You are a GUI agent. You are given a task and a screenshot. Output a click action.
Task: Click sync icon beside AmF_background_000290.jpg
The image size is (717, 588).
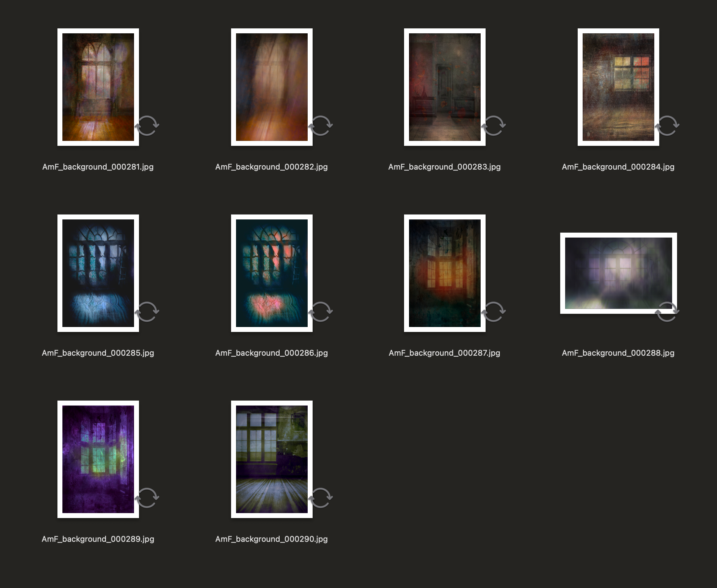pos(321,498)
